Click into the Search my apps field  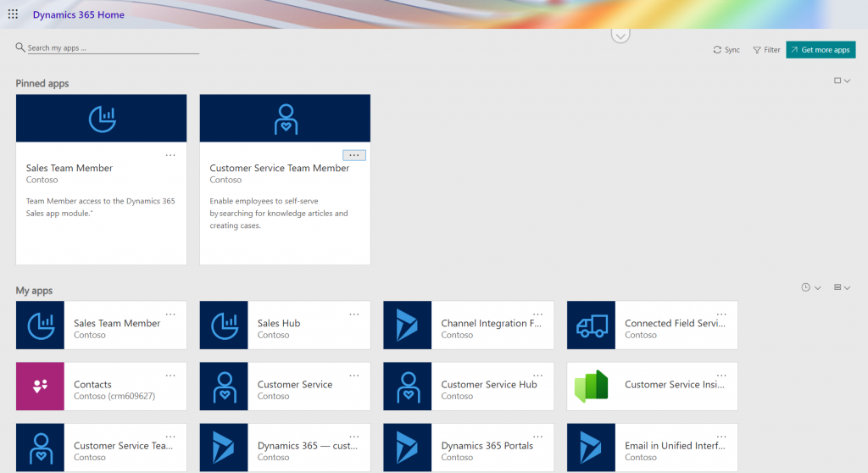(x=113, y=48)
